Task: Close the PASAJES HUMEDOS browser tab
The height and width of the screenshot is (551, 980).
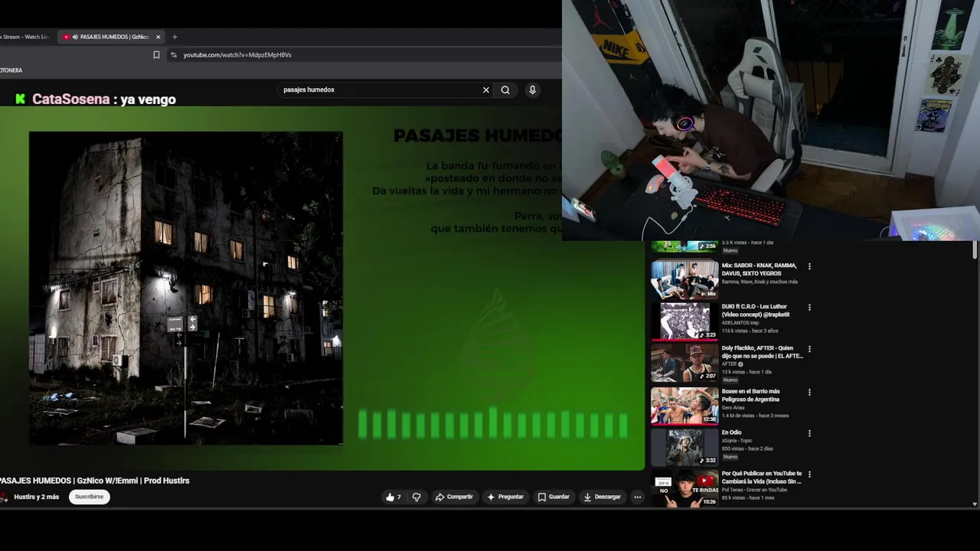Action: pyautogui.click(x=158, y=37)
